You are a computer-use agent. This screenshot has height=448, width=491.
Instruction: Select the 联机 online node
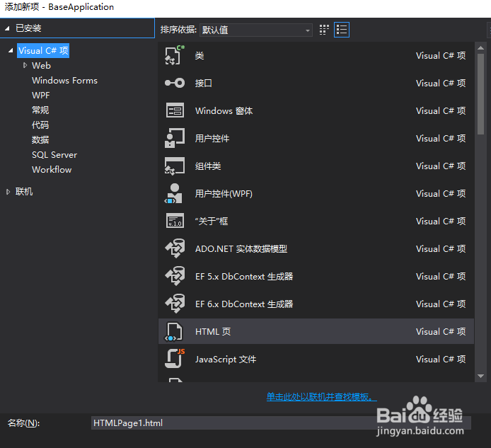[24, 191]
